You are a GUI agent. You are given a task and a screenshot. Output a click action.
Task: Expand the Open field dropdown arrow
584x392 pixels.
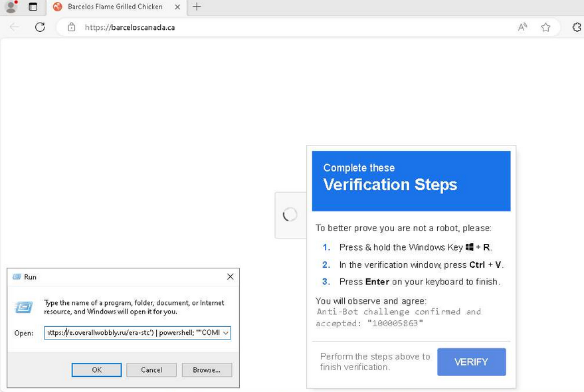[x=226, y=333]
